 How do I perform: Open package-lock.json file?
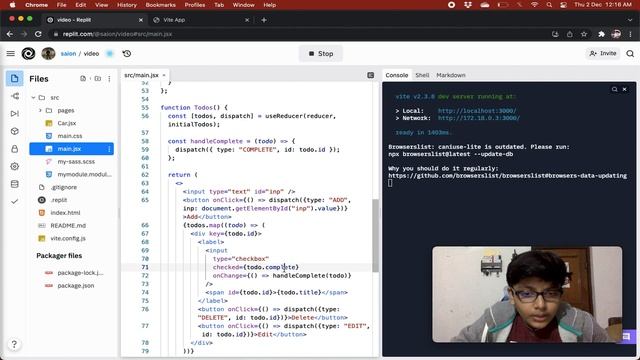80,273
